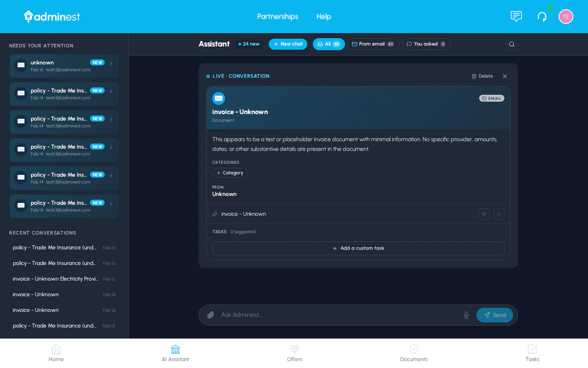Attach a file using the message box paperclip
Screen dimensions: 588x368
tap(211, 315)
